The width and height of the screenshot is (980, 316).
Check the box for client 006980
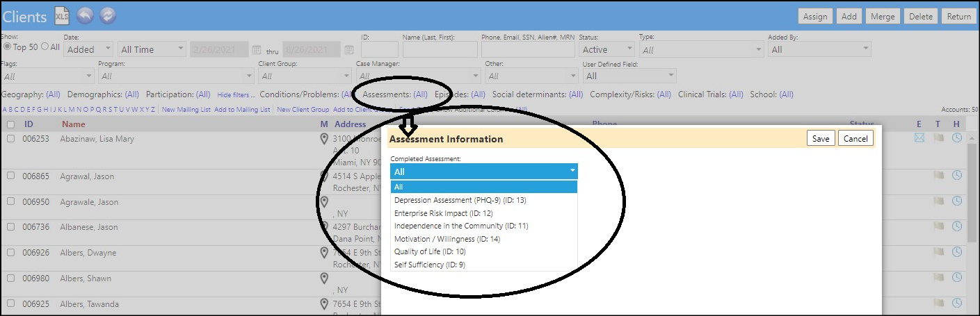(x=10, y=278)
